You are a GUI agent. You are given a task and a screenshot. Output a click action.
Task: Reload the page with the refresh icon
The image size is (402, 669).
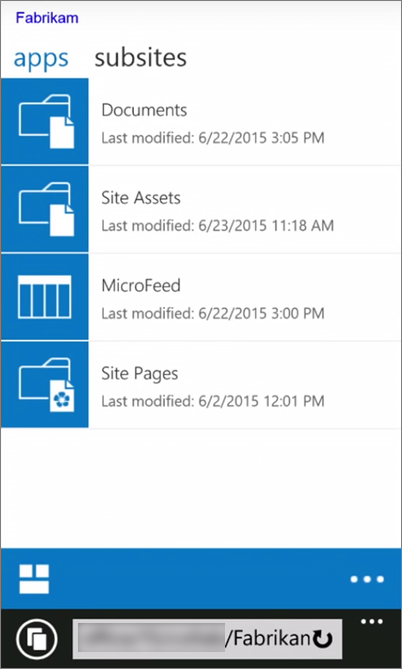tap(323, 639)
